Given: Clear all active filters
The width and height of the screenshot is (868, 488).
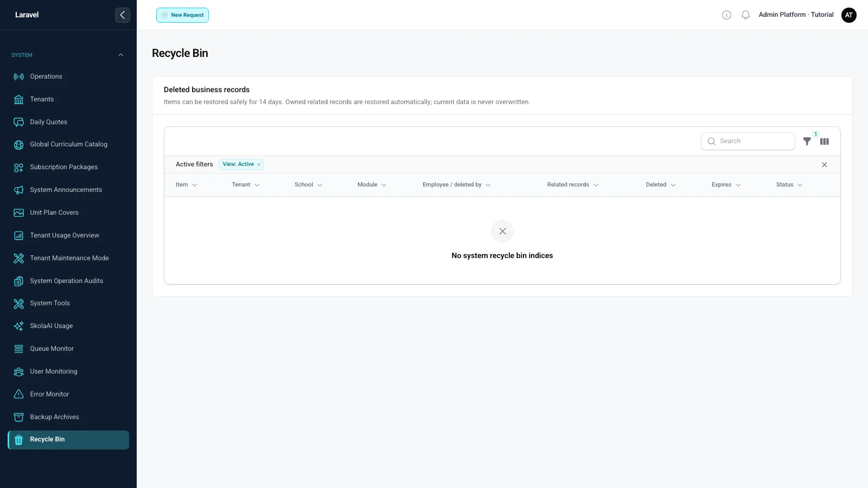Looking at the screenshot, I should click(x=824, y=165).
